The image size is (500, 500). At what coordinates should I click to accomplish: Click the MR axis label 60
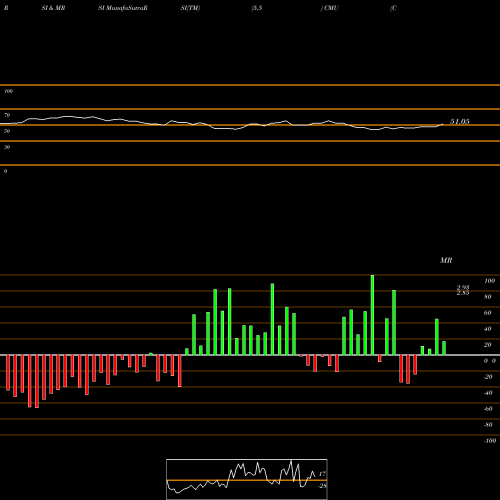pos(488,313)
